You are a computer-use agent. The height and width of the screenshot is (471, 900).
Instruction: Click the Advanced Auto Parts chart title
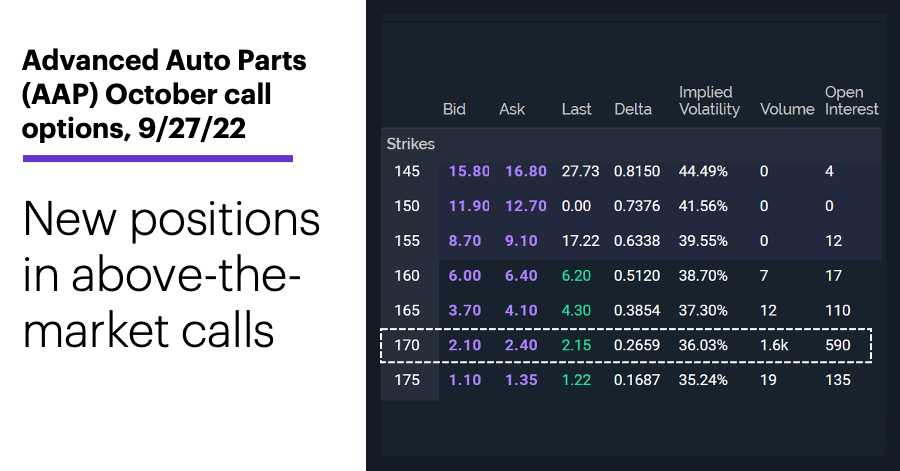pos(164,94)
